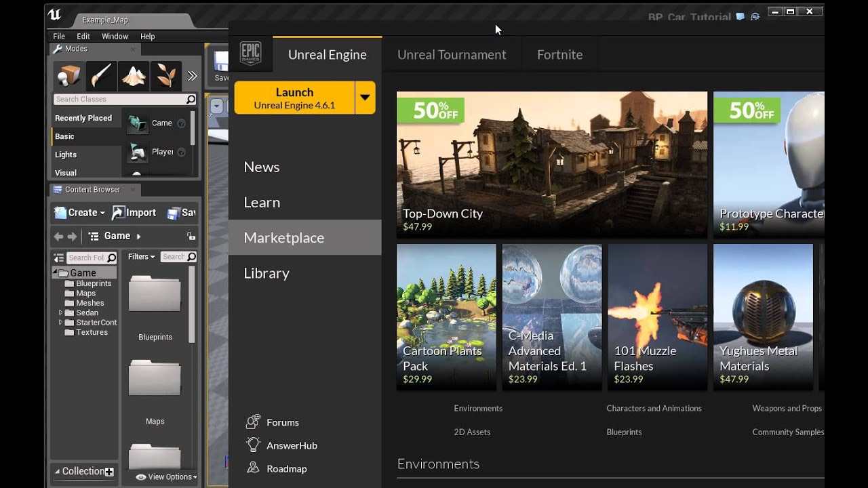Select the Recently Placed category
868x488 pixels.
coord(87,118)
